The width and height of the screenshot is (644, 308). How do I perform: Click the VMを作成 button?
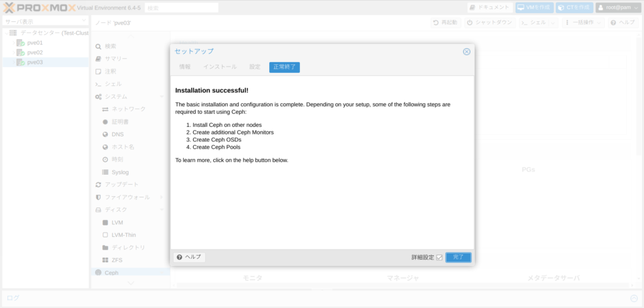tap(535, 8)
